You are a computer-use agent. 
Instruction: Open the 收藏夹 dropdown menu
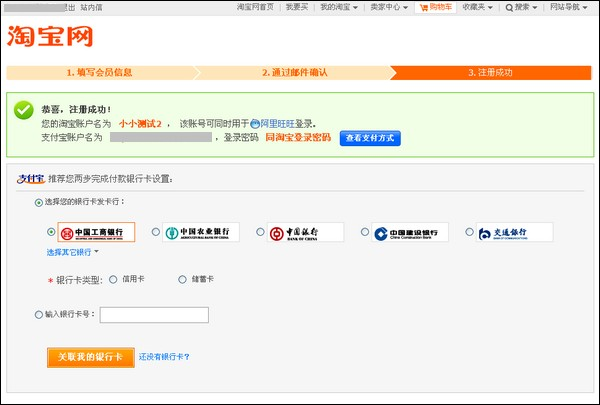(x=478, y=7)
